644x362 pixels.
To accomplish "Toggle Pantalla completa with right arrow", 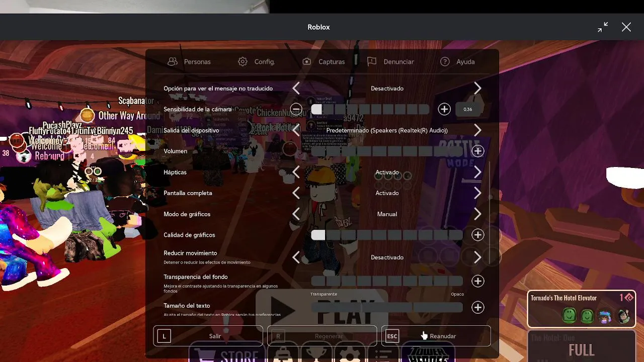I will pos(477,193).
